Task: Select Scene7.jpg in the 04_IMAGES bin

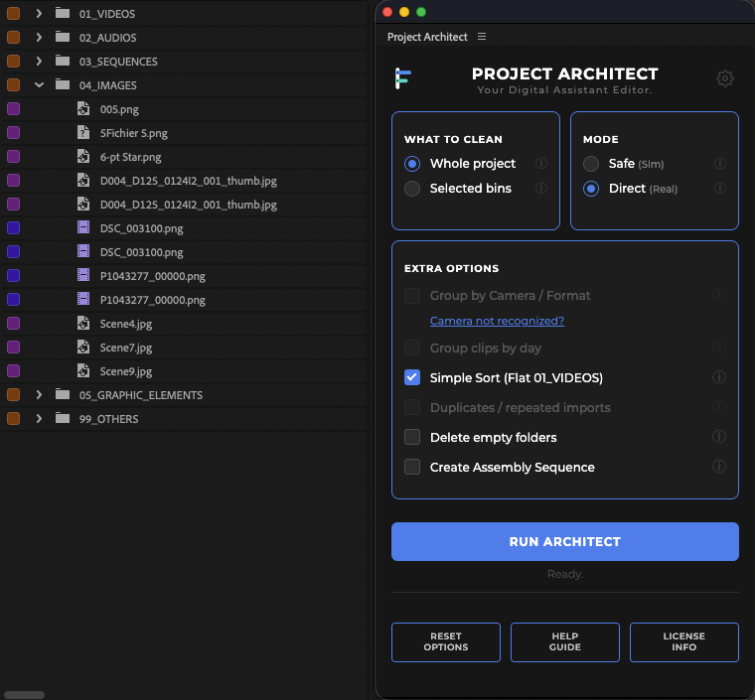Action: click(126, 348)
